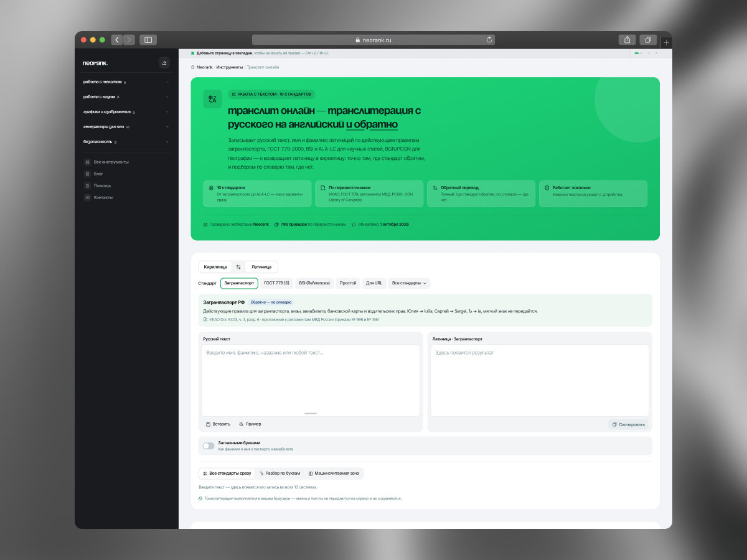Click the Safari forward navigation arrow
This screenshot has width=747, height=560.
[x=129, y=40]
